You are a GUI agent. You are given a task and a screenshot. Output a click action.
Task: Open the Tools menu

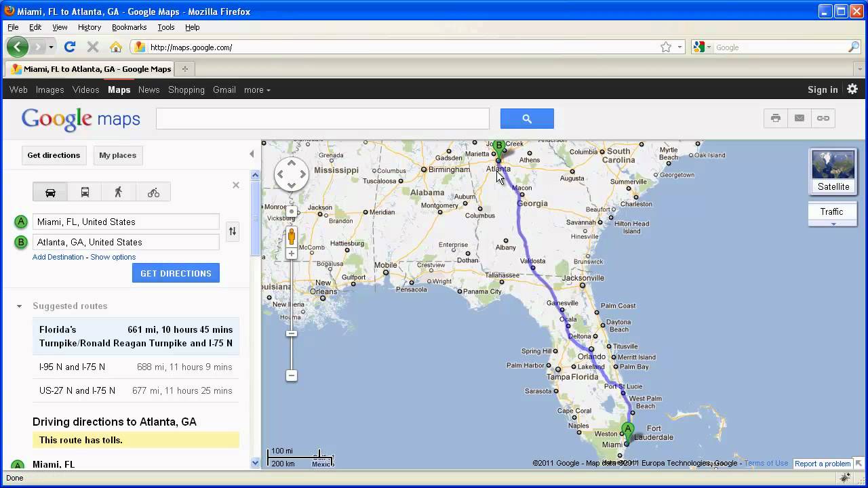pos(166,27)
